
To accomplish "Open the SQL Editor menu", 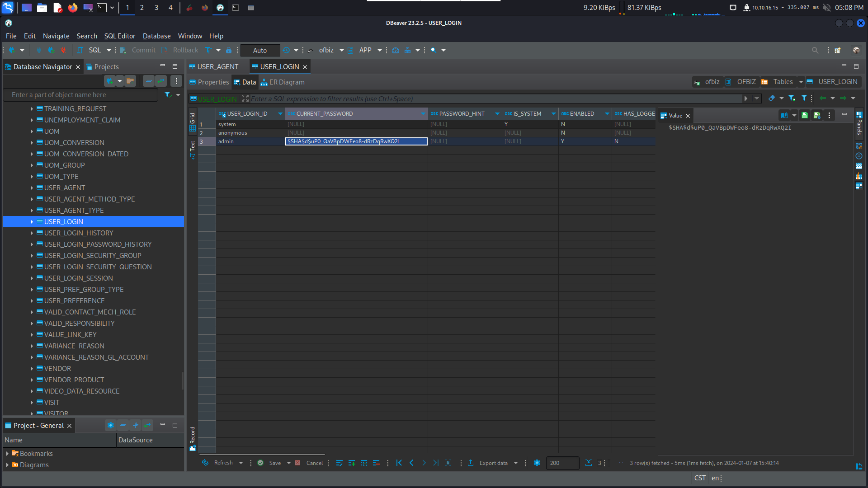I will tap(120, 36).
